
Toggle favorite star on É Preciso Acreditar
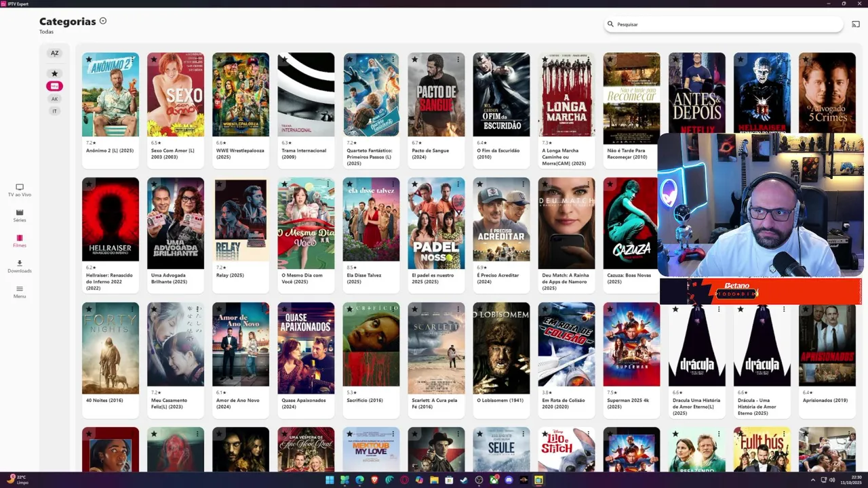click(x=479, y=184)
